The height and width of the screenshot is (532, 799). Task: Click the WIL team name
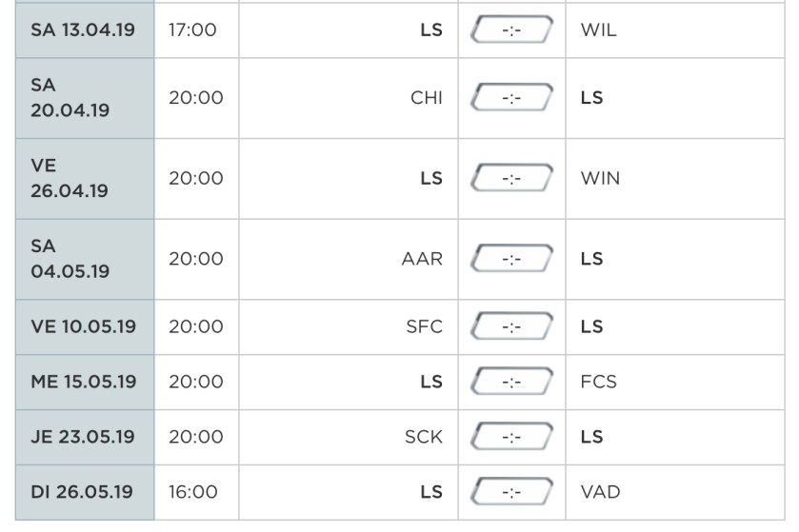pyautogui.click(x=598, y=30)
